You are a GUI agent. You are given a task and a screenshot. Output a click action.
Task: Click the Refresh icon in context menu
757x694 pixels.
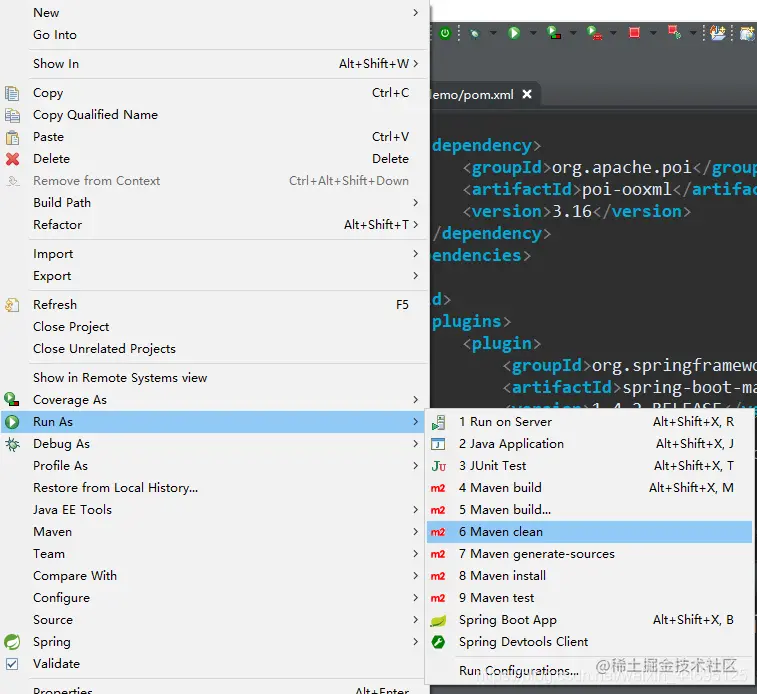click(x=12, y=305)
